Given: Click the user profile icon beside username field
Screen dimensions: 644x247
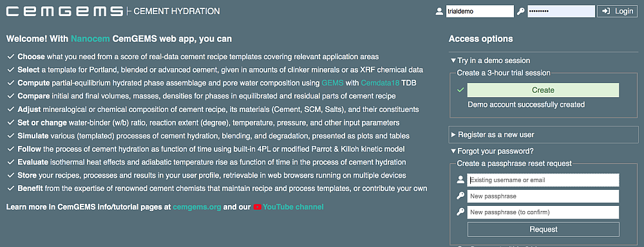Looking at the screenshot, I should point(439,12).
